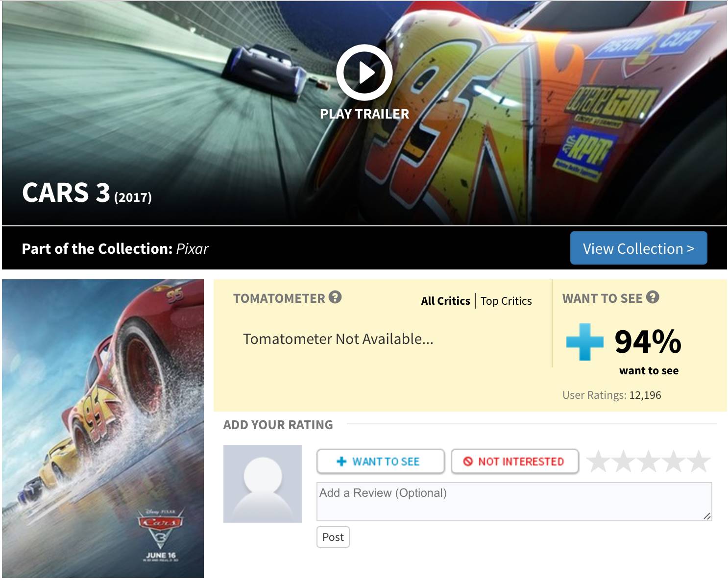
Task: Open the Want to See help icon
Action: click(x=653, y=297)
